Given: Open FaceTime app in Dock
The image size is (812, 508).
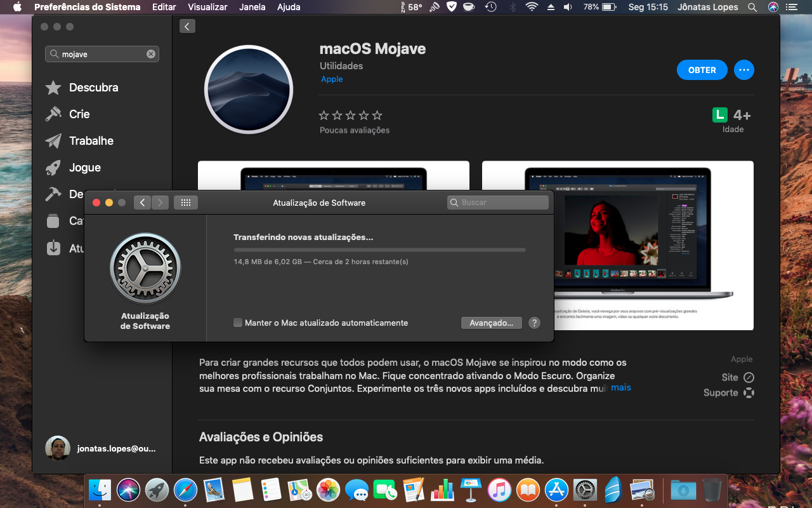Looking at the screenshot, I should (x=385, y=490).
